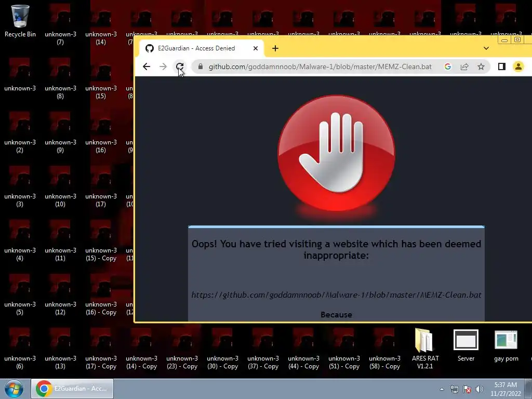Open the volume control in the tray

click(x=480, y=389)
